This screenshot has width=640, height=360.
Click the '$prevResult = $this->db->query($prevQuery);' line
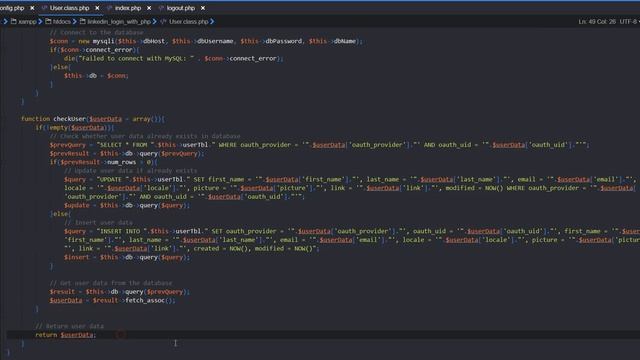coord(127,153)
